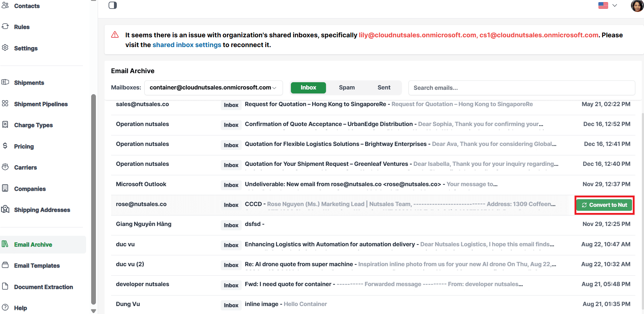The width and height of the screenshot is (644, 314).
Task: Open inline image email from Dung Vu
Action: click(x=373, y=305)
